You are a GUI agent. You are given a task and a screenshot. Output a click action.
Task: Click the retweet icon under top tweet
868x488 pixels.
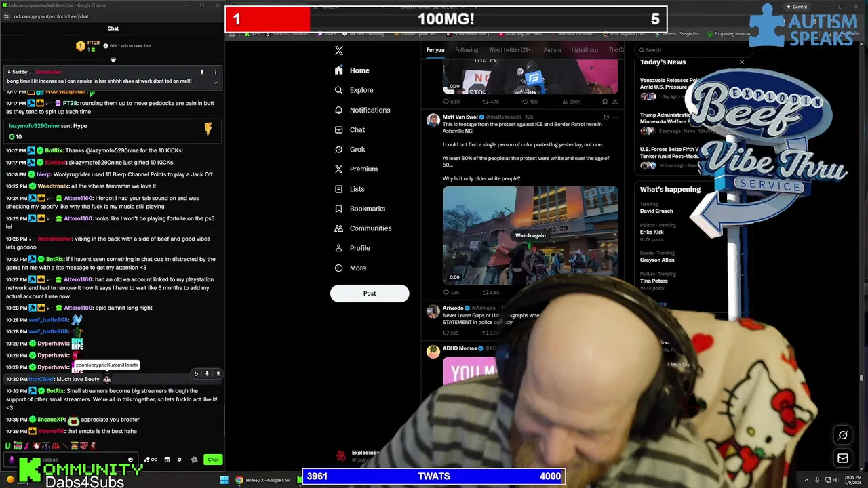click(486, 102)
